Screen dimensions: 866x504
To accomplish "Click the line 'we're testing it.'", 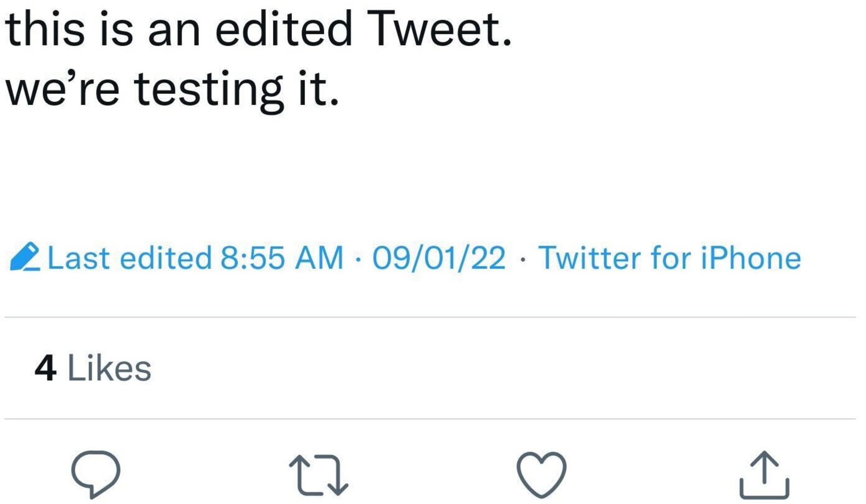I will (x=171, y=89).
